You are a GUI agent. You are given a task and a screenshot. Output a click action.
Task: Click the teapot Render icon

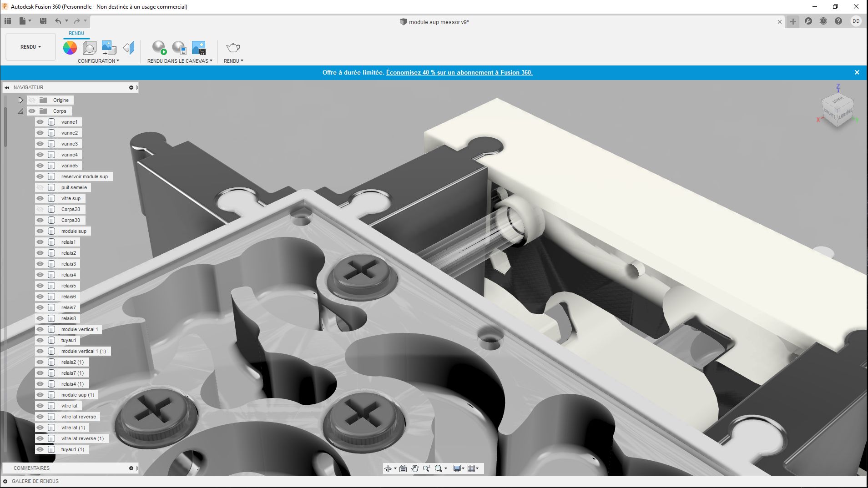233,48
